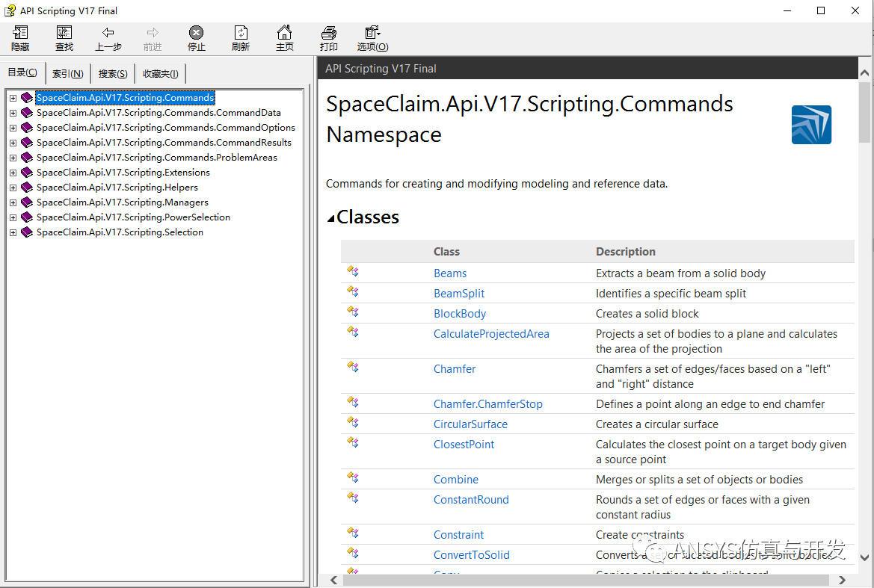Click the book icon of Scripting.Selection node
The height and width of the screenshot is (588, 874).
click(27, 232)
